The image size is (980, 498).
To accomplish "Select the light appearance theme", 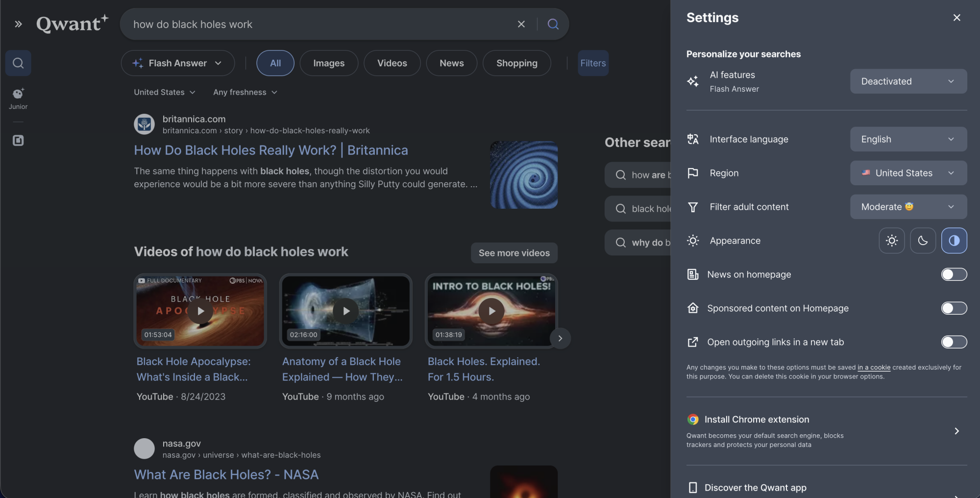I will [892, 241].
